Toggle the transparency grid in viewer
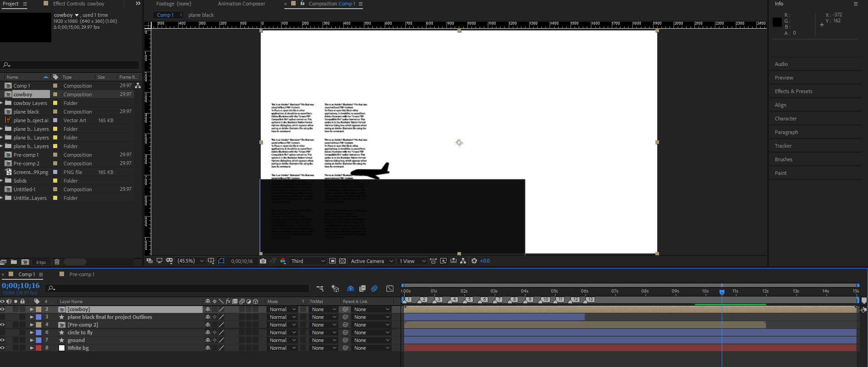 [x=342, y=261]
